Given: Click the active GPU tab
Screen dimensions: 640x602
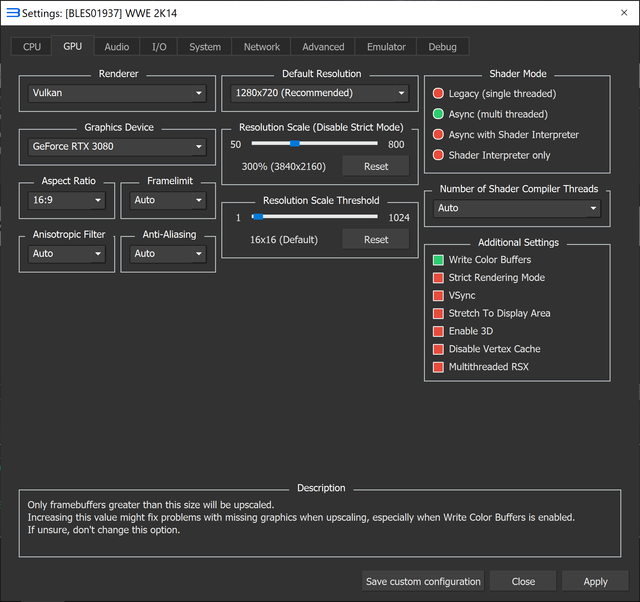Looking at the screenshot, I should tap(73, 46).
